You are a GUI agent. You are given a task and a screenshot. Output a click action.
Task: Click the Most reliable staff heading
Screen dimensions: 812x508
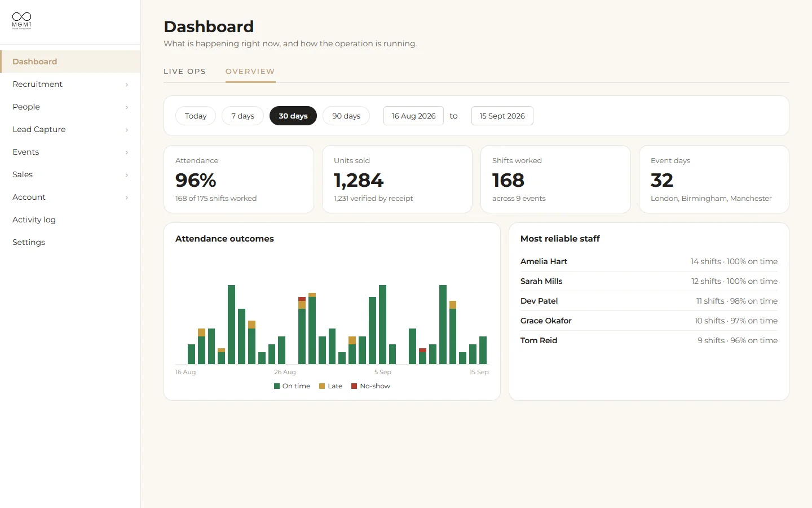coord(560,239)
